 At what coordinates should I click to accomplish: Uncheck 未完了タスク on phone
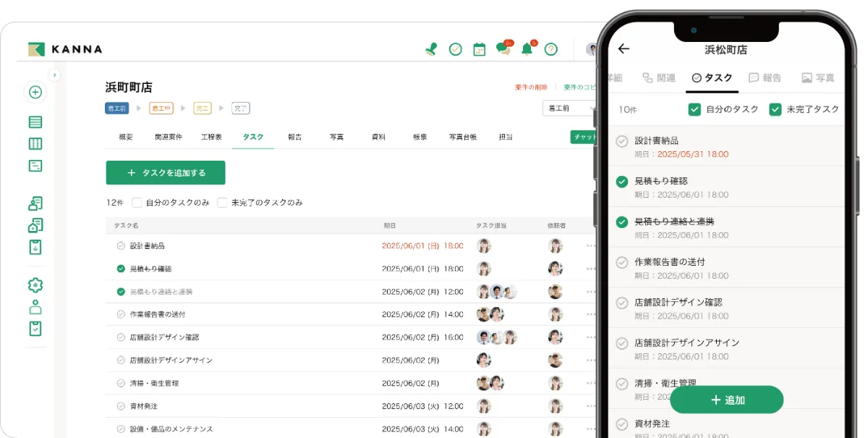coord(775,109)
